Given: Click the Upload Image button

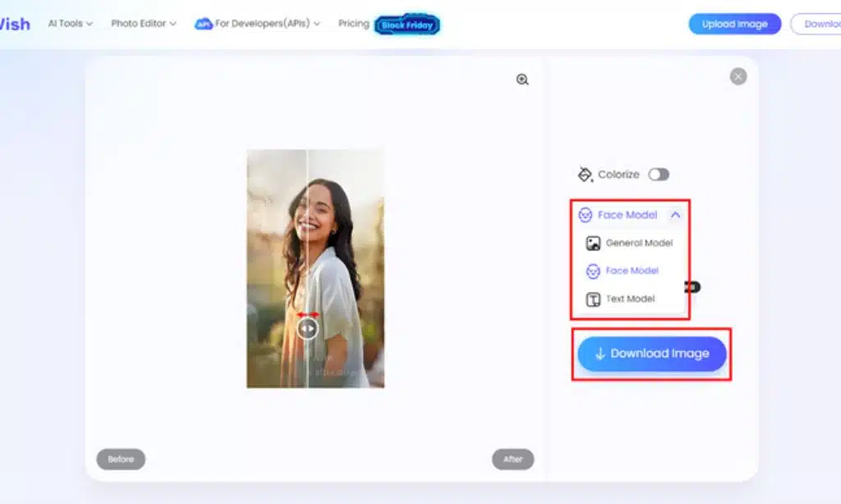Looking at the screenshot, I should [734, 24].
